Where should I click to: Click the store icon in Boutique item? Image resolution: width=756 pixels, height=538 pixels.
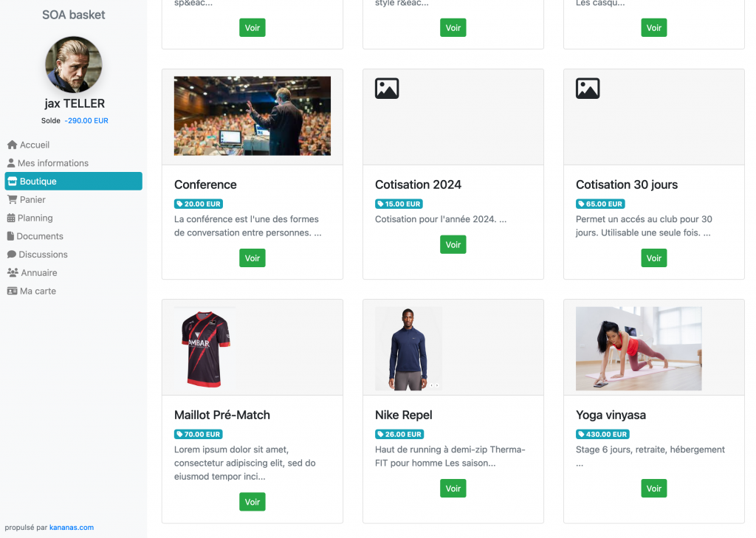(13, 182)
